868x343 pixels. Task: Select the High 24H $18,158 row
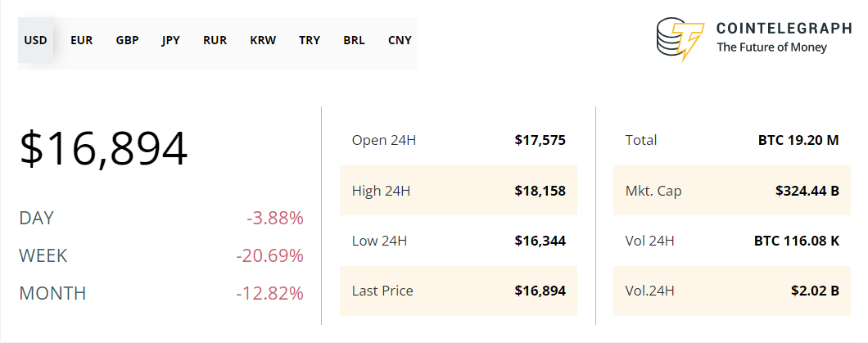459,190
